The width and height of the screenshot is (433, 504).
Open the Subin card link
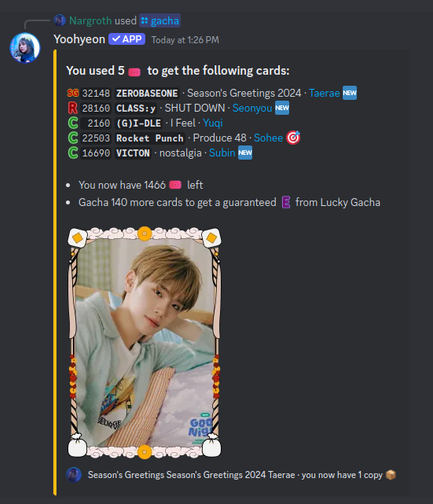tap(222, 153)
